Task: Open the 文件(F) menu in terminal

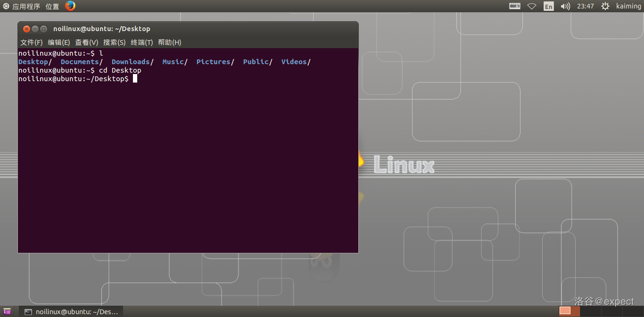Action: [x=32, y=42]
